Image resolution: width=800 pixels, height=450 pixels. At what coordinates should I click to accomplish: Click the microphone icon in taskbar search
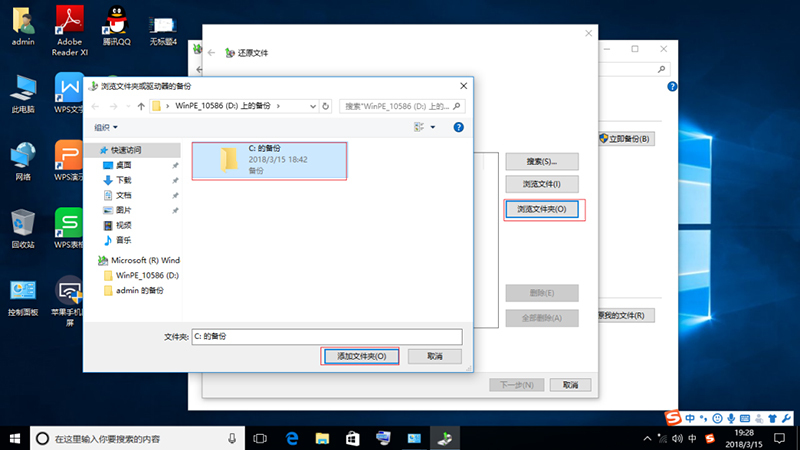(x=232, y=438)
